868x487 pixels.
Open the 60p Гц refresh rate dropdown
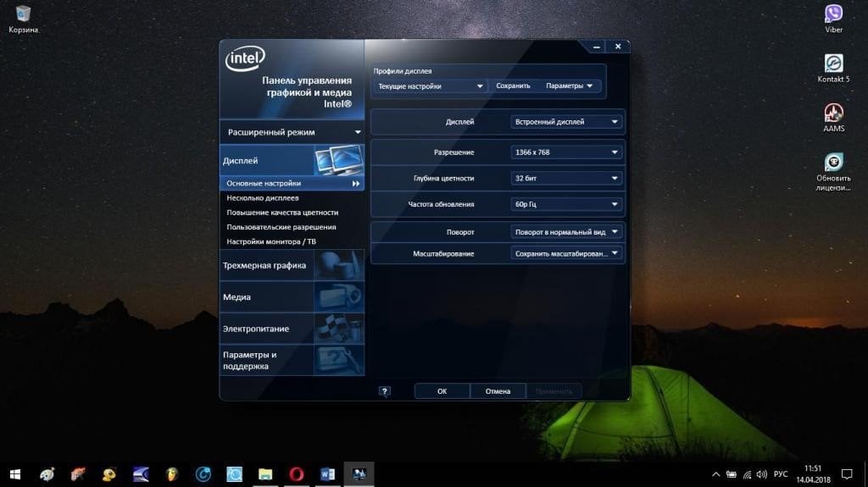pos(566,204)
